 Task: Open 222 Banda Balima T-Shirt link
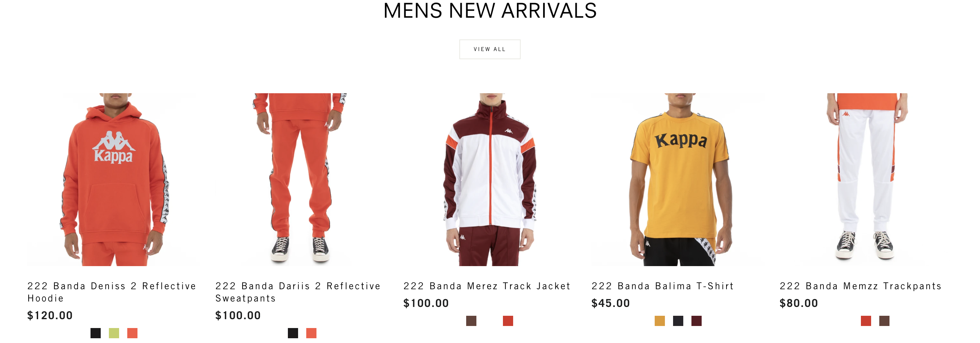[x=663, y=286]
